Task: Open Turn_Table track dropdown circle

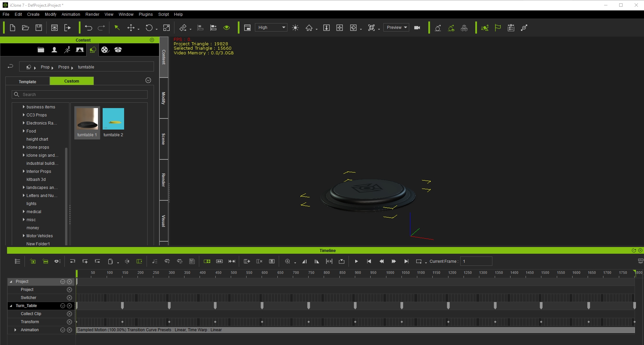Action: coord(63,306)
